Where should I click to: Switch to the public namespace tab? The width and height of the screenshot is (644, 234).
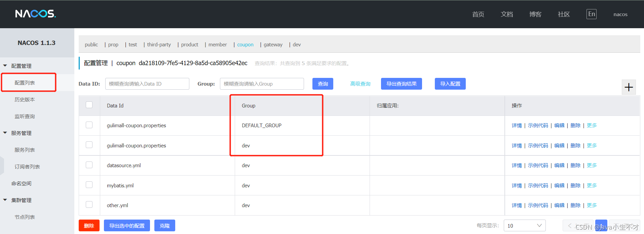pos(91,45)
